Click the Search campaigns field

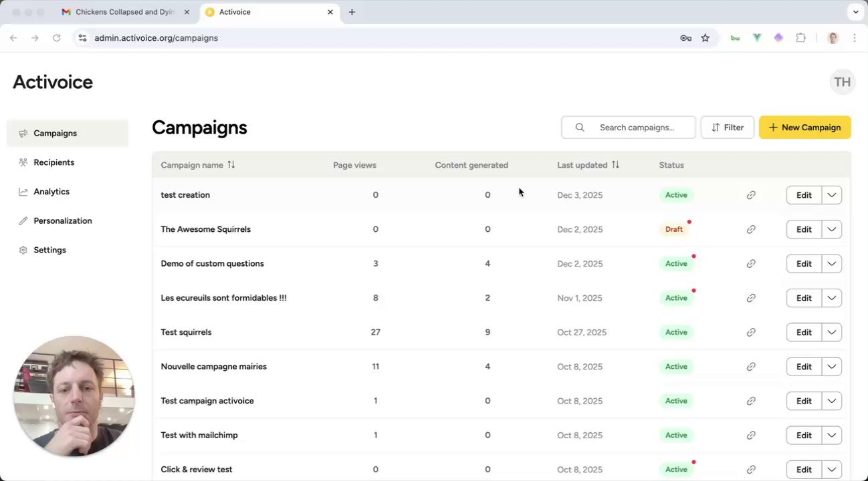point(636,128)
